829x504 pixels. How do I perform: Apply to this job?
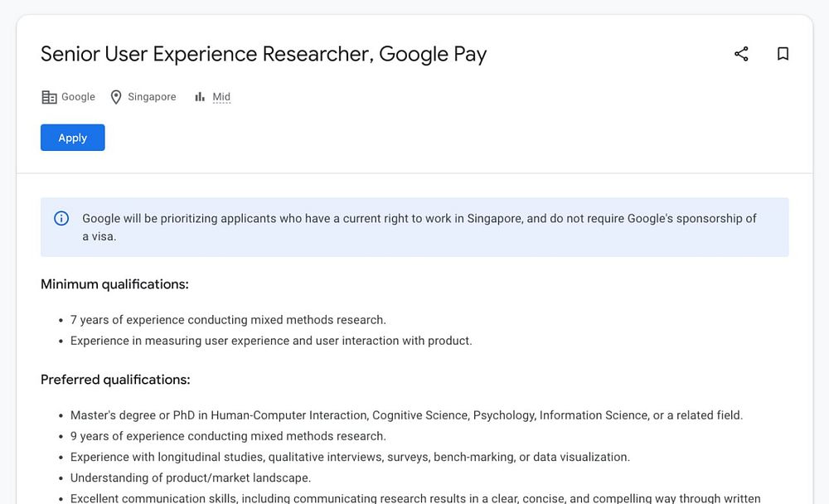[x=72, y=138]
